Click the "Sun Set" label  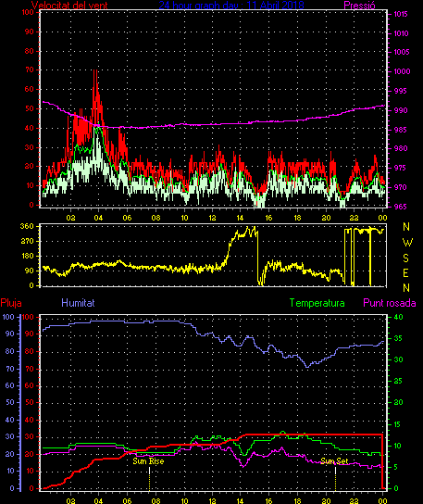click(x=334, y=461)
